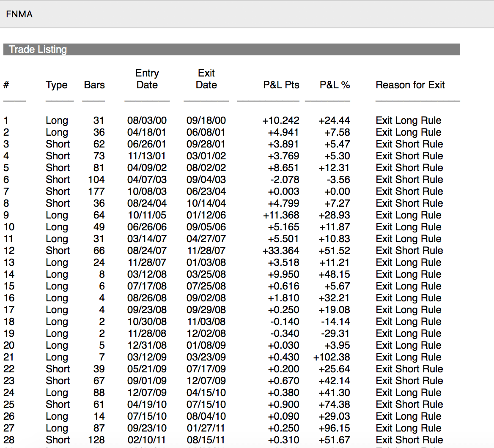This screenshot has height=448, width=494.
Task: Click Exit Short Rule in trade 28
Action: (409, 440)
